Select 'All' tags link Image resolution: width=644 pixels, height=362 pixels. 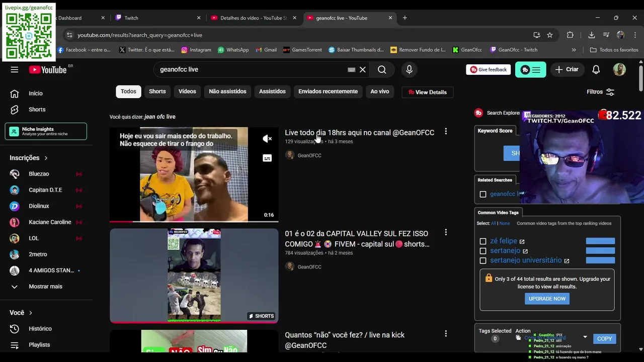[x=494, y=223]
